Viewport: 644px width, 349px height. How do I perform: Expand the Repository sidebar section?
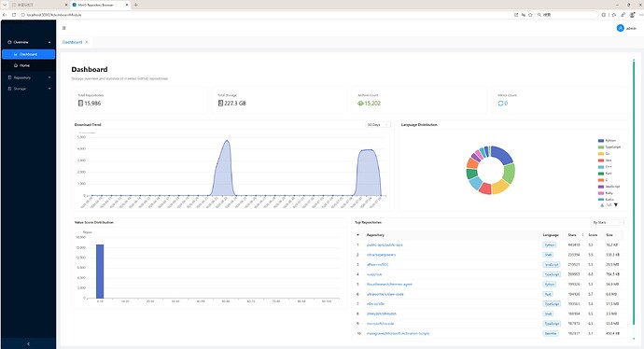tap(29, 77)
